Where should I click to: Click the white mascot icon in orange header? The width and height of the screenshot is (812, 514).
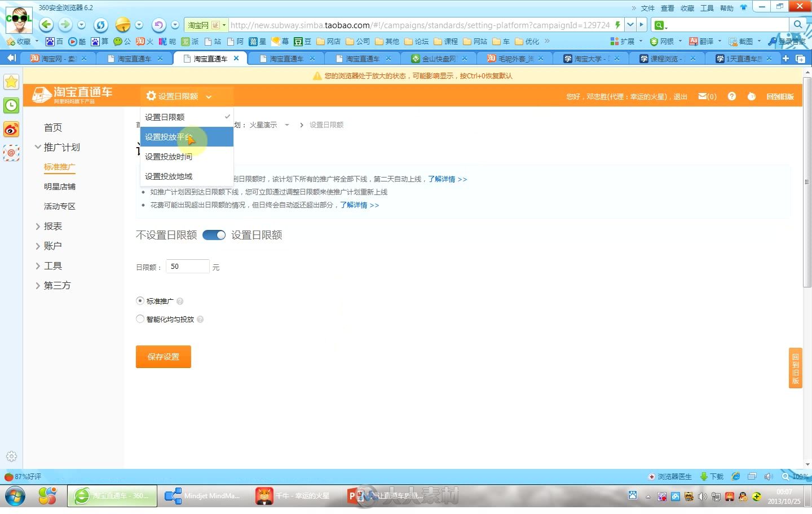click(751, 96)
